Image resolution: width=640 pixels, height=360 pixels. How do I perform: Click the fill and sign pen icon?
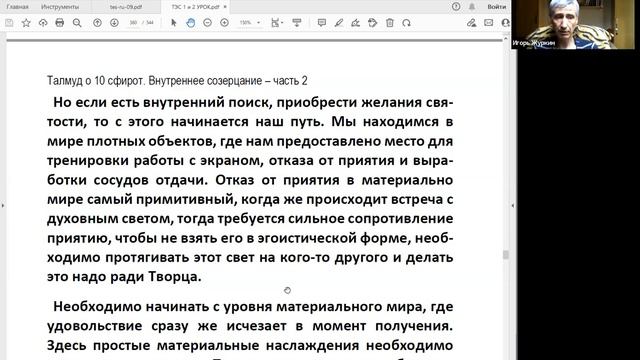pyautogui.click(x=471, y=23)
